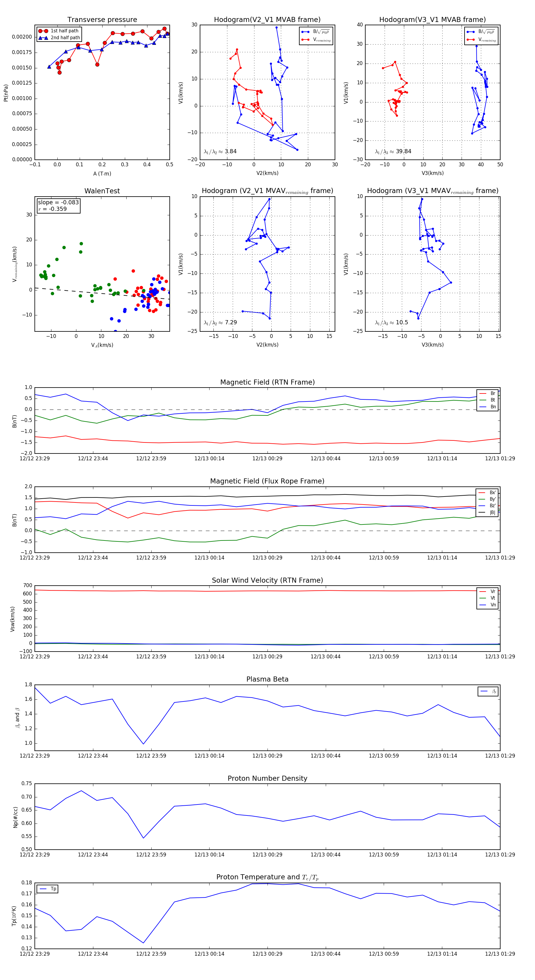
Task: Click the |B| legend entry
Action: (487, 513)
